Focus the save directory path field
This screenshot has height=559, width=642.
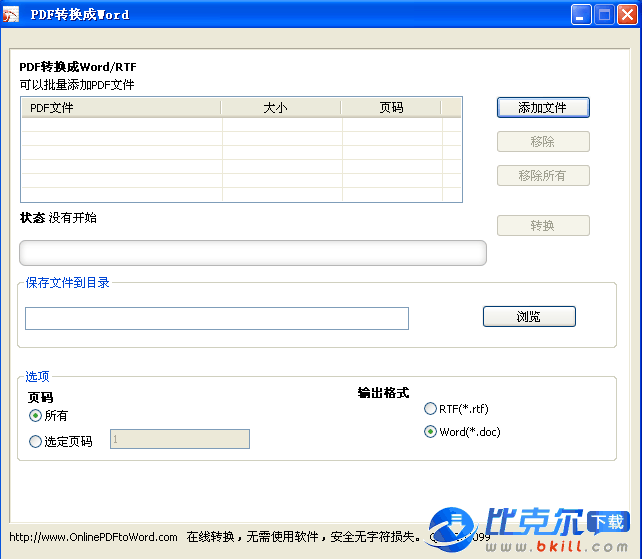point(217,318)
